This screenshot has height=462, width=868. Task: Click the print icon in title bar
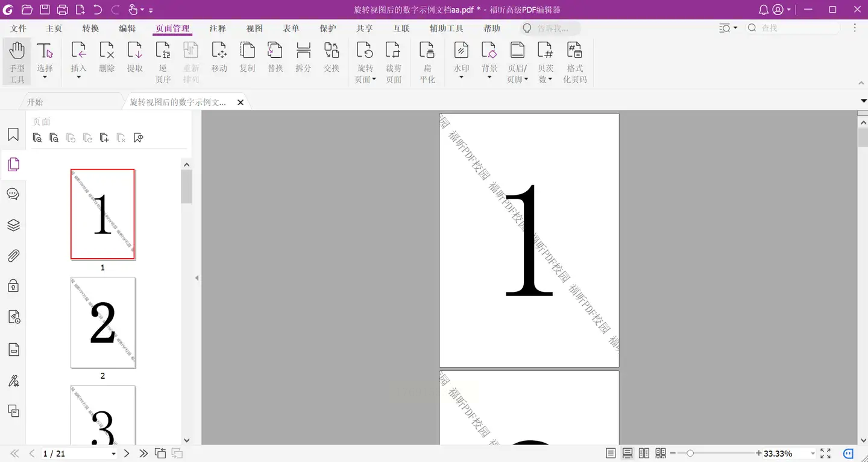coord(62,10)
